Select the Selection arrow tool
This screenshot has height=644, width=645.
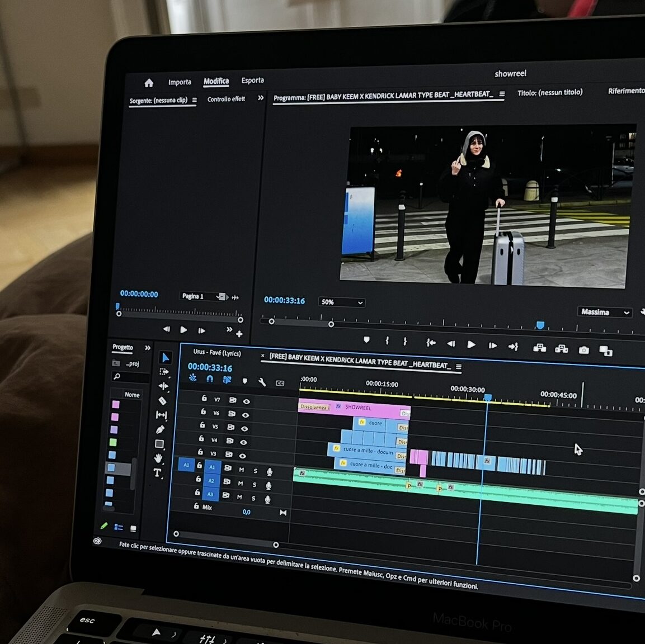[165, 358]
